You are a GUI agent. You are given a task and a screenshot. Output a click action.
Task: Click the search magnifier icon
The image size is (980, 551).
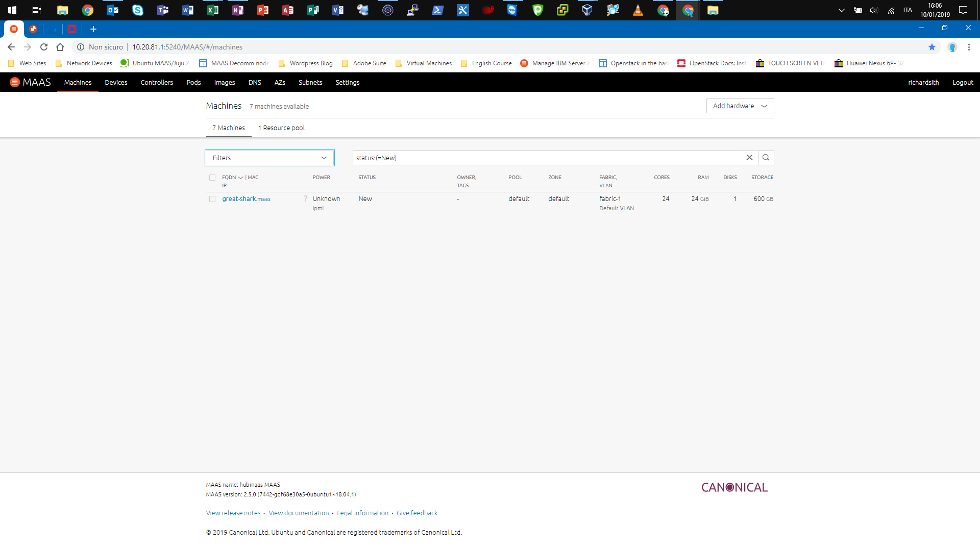[x=766, y=158]
